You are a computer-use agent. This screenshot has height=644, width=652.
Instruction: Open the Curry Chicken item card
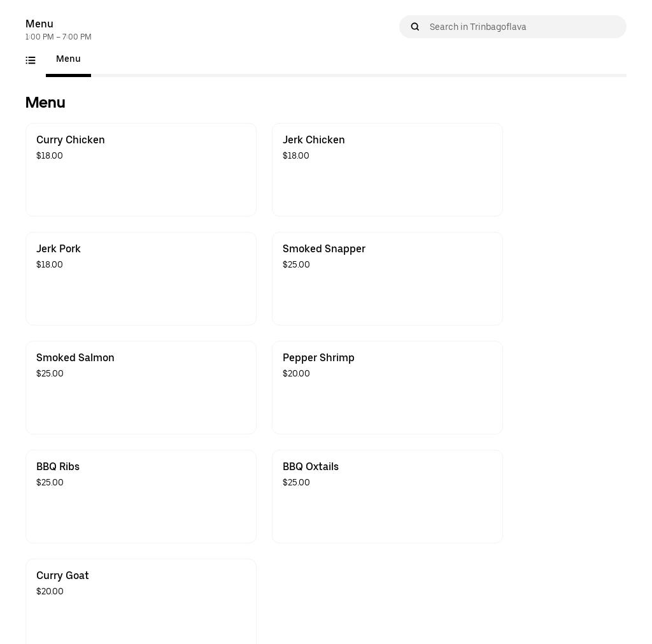(141, 169)
